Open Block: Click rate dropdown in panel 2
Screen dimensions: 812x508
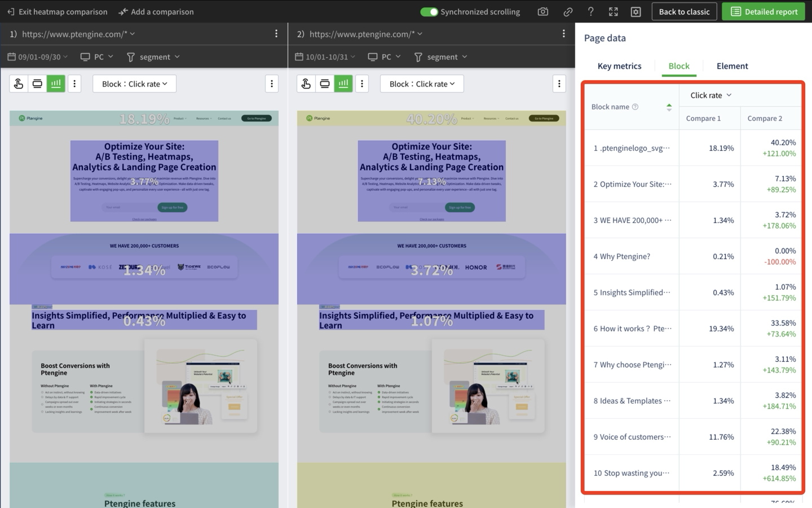422,84
